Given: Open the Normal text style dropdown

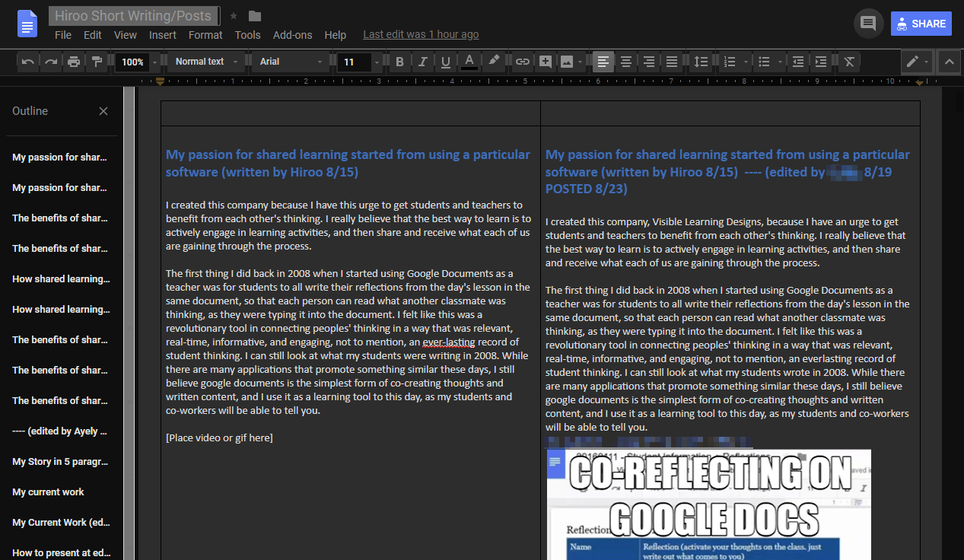Looking at the screenshot, I should pos(205,62).
